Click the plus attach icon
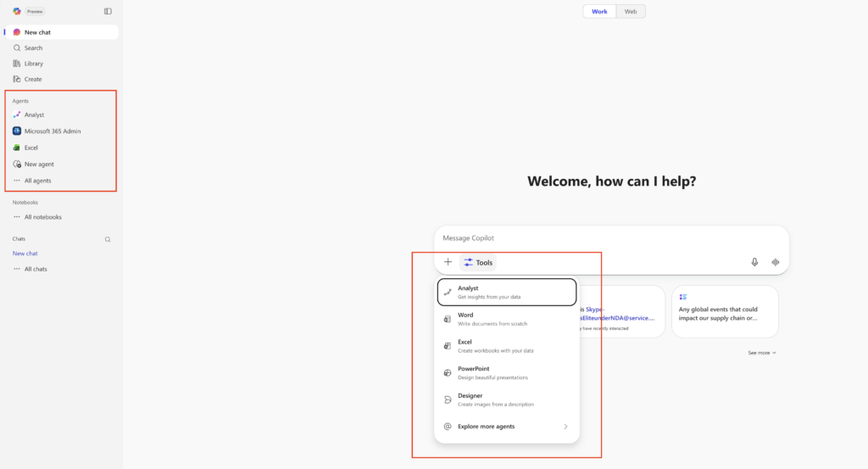This screenshot has width=868, height=469. click(448, 262)
